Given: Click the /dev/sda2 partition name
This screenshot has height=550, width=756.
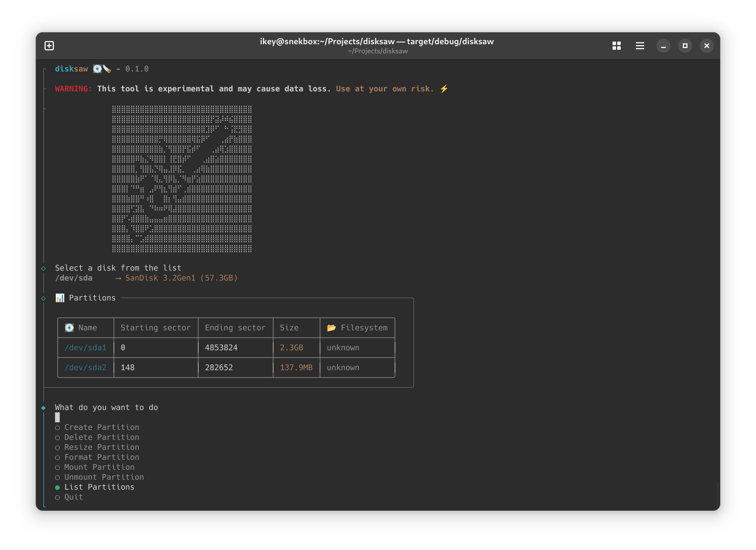Looking at the screenshot, I should click(85, 367).
